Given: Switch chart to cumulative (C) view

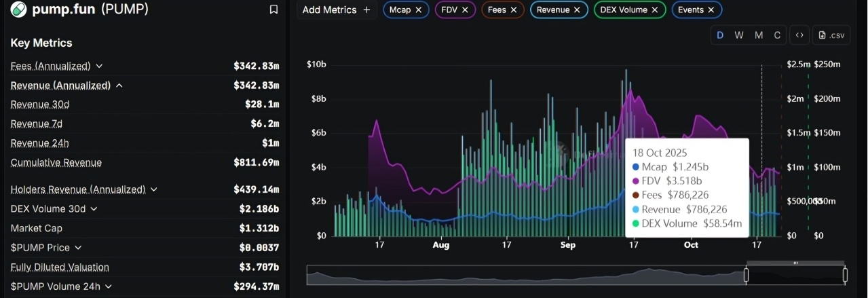Looking at the screenshot, I should click(x=778, y=35).
